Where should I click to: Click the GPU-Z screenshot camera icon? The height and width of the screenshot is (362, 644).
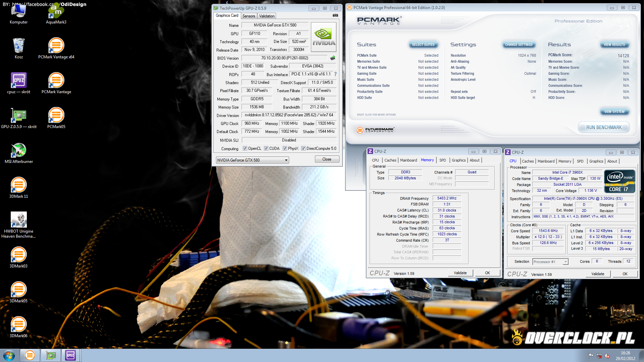tap(335, 15)
